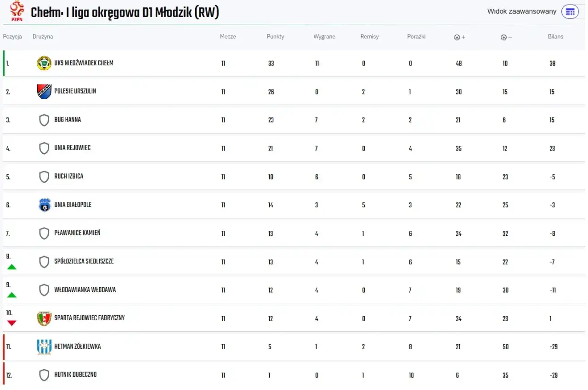Click the placeholder shield next to Hutnik Dubeczno

click(44, 374)
